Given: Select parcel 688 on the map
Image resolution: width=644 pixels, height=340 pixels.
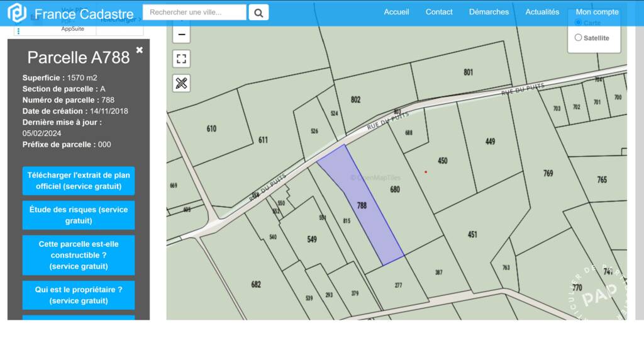Looking at the screenshot, I should [409, 132].
